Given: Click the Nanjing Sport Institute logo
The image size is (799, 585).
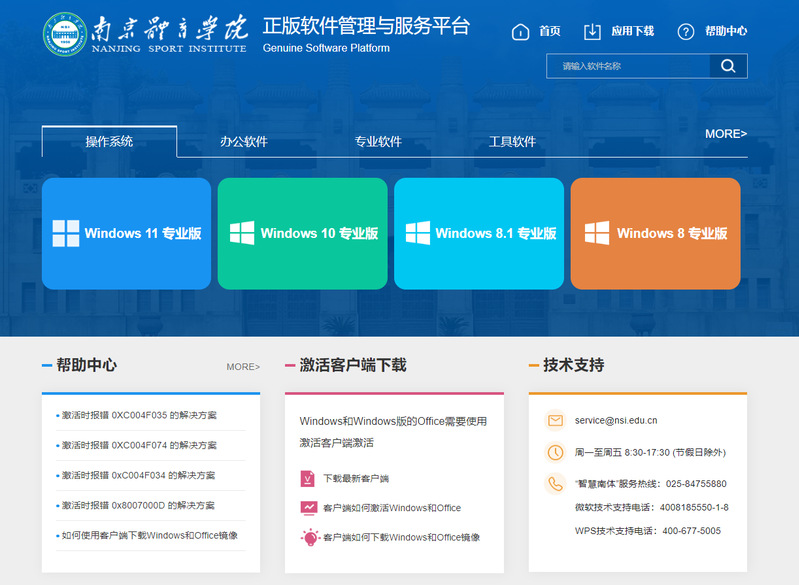Looking at the screenshot, I should click(64, 34).
